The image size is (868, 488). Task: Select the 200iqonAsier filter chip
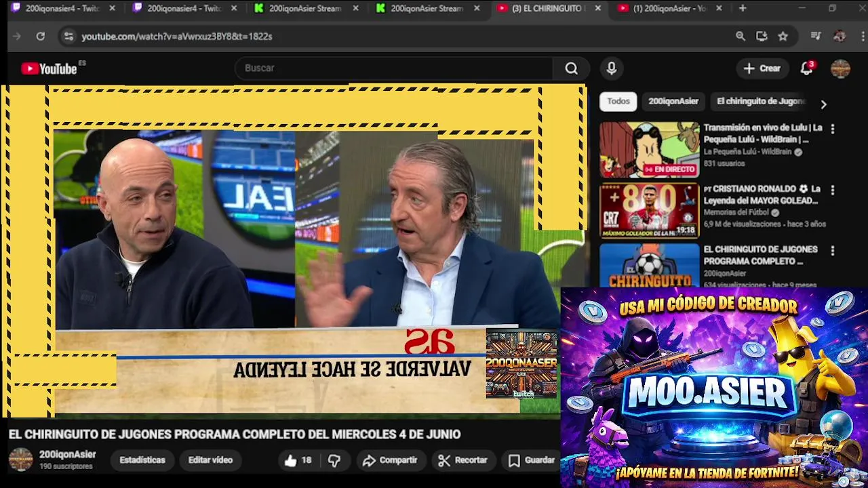tap(673, 102)
